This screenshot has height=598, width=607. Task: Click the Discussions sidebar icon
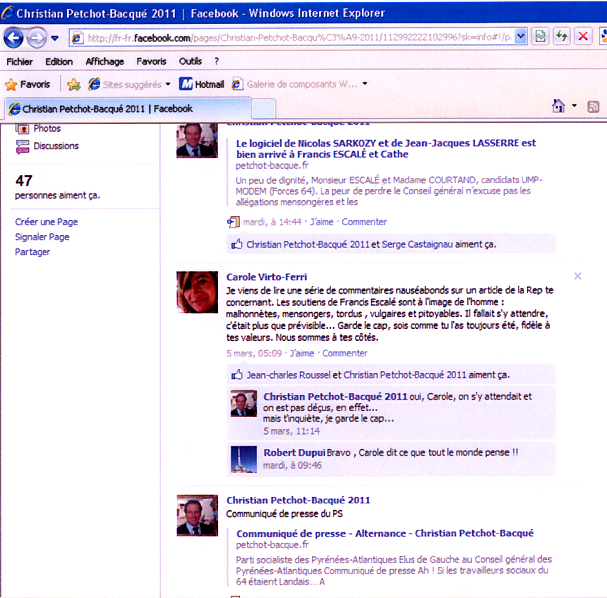click(x=22, y=147)
